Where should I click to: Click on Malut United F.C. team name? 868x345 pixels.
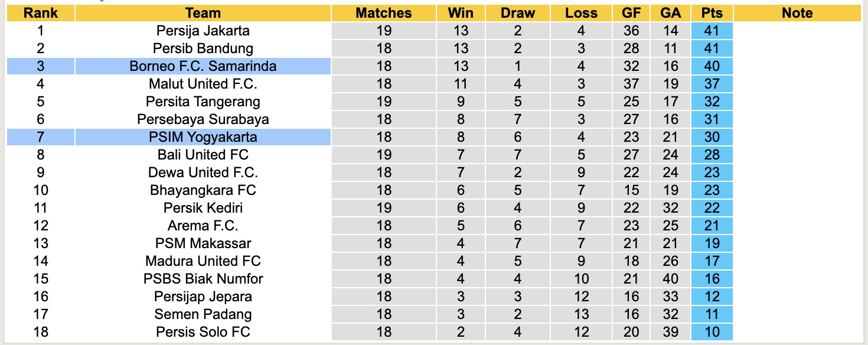click(203, 84)
